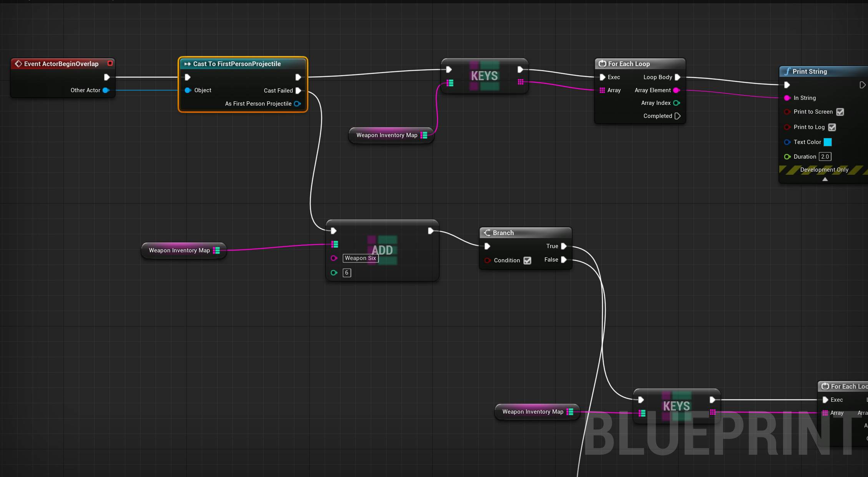The height and width of the screenshot is (477, 868).
Task: Toggle the Branch Condition checkbox
Action: pyautogui.click(x=527, y=260)
